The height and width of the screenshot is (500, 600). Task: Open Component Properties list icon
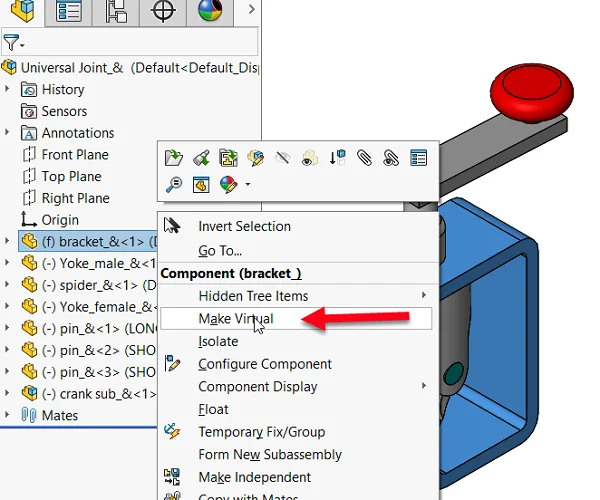click(418, 158)
